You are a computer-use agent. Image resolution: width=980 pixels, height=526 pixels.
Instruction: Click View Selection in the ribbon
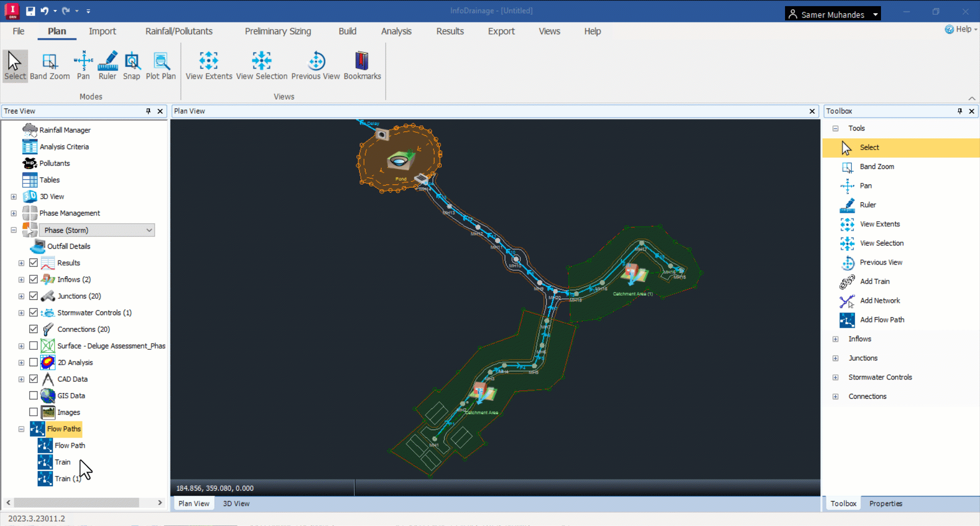pos(261,66)
